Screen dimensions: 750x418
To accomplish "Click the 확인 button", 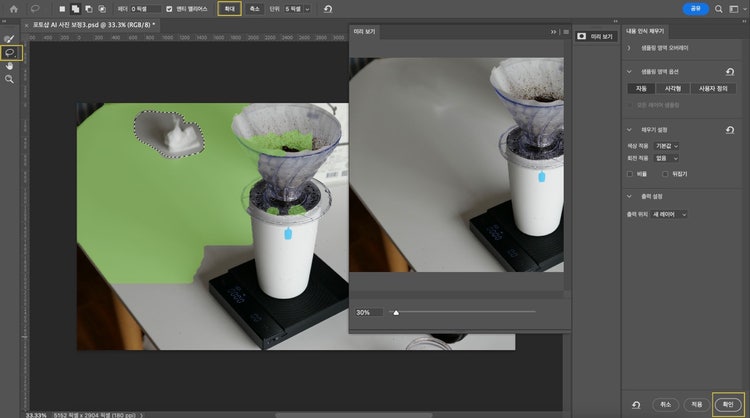I will point(727,404).
